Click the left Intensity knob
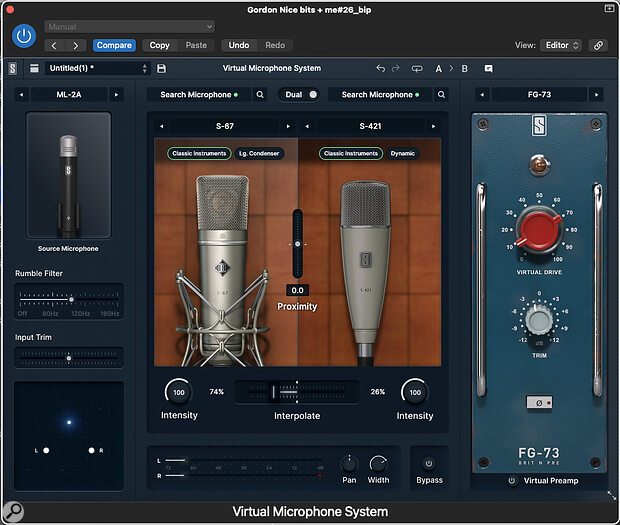Image resolution: width=620 pixels, height=525 pixels. tap(178, 392)
